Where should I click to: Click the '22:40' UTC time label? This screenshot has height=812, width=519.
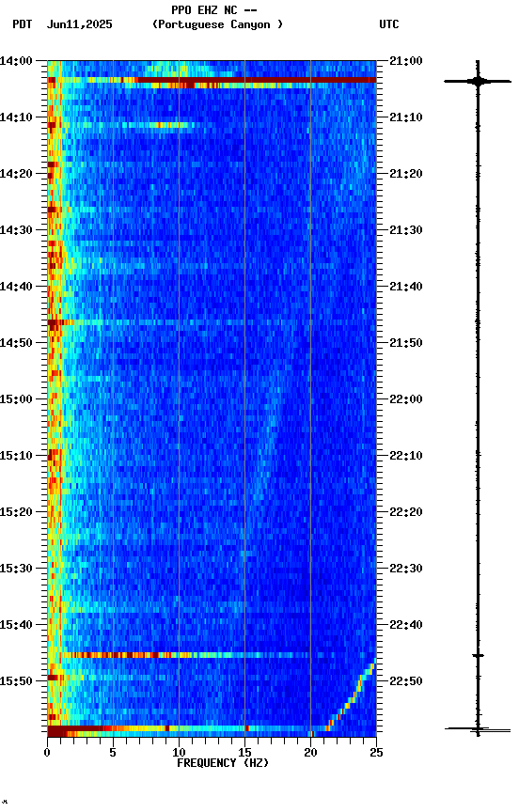pyautogui.click(x=406, y=625)
